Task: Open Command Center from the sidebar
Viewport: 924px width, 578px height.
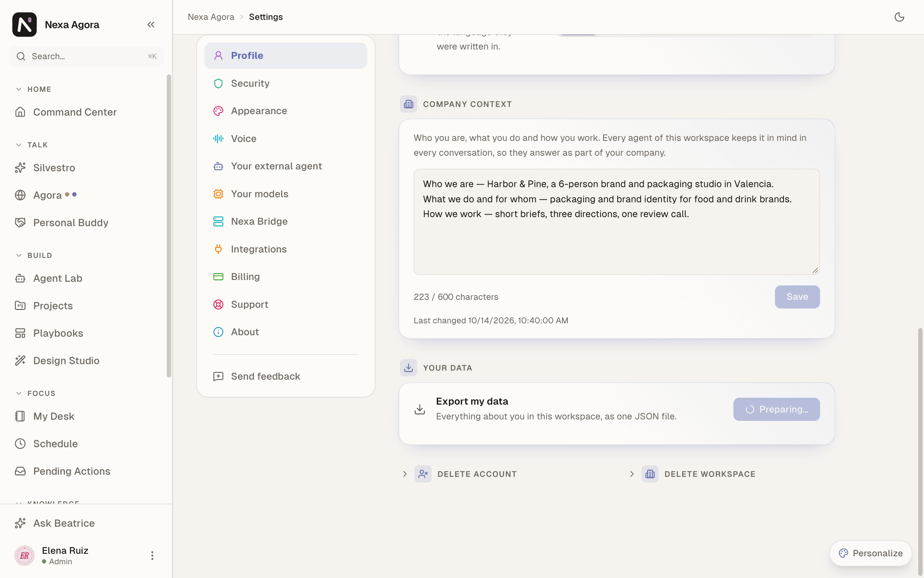Action: (86, 112)
